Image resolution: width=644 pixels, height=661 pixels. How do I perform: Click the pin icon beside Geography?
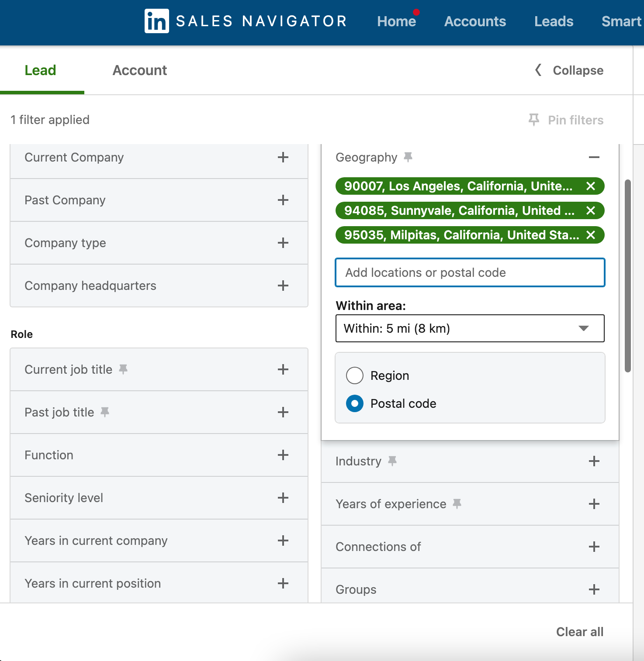(408, 157)
